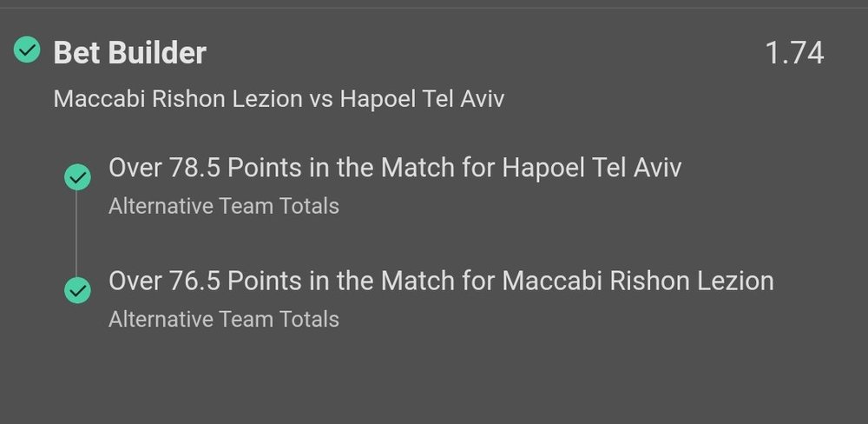
Task: Tap the 1.74 odds value
Action: point(794,53)
